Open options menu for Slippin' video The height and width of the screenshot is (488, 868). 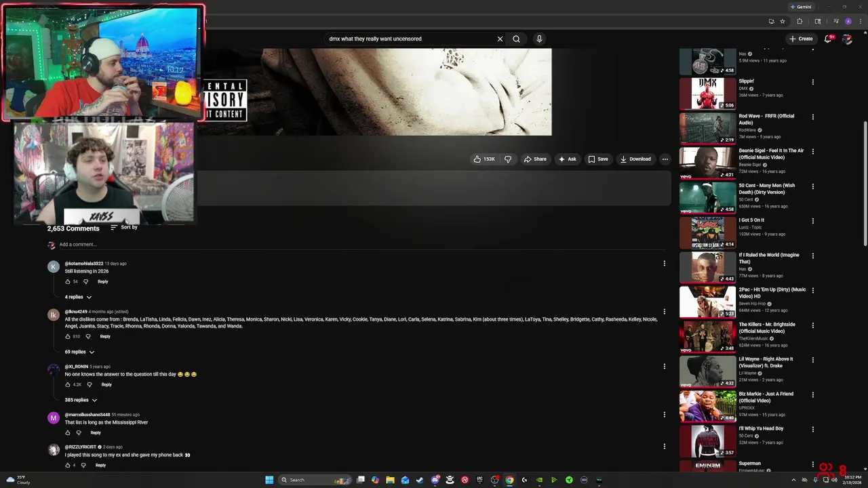813,81
